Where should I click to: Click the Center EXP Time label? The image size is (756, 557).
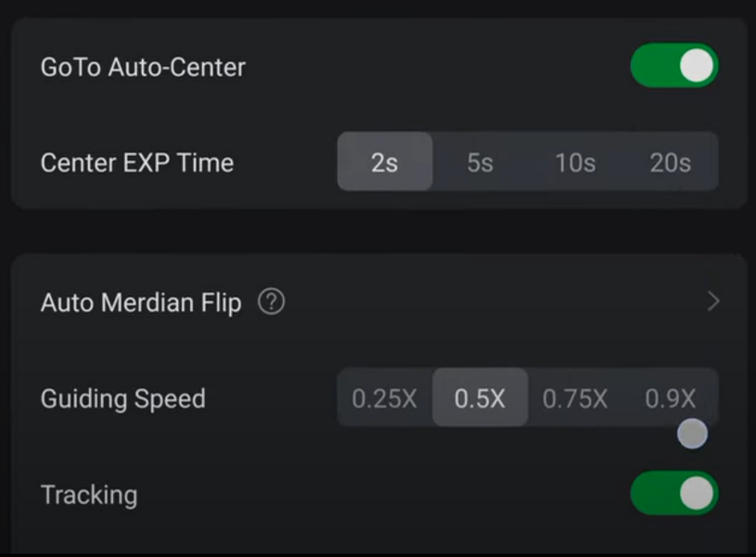137,162
